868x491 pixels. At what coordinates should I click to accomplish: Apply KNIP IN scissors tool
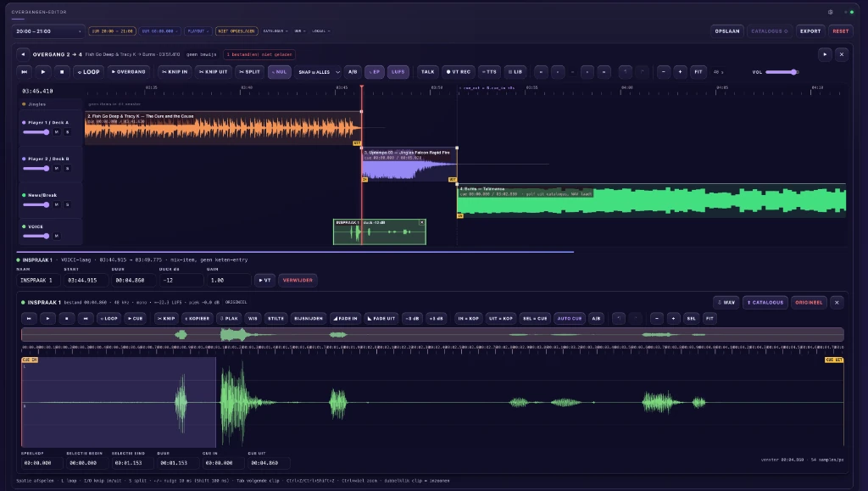[x=175, y=72]
